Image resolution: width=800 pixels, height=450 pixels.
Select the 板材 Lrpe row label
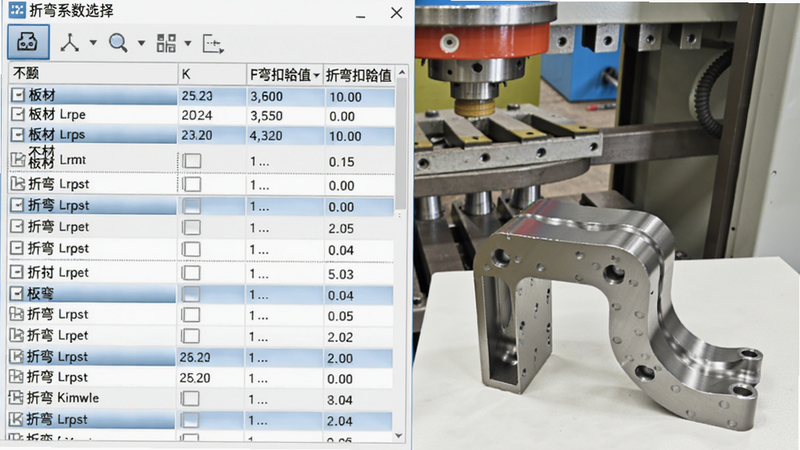pos(57,114)
